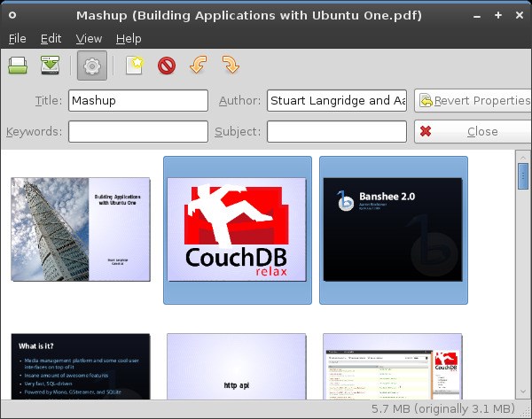Image resolution: width=532 pixels, height=419 pixels.
Task: Select the CouchDB screenshot page thumbnail
Action: pyautogui.click(x=393, y=366)
